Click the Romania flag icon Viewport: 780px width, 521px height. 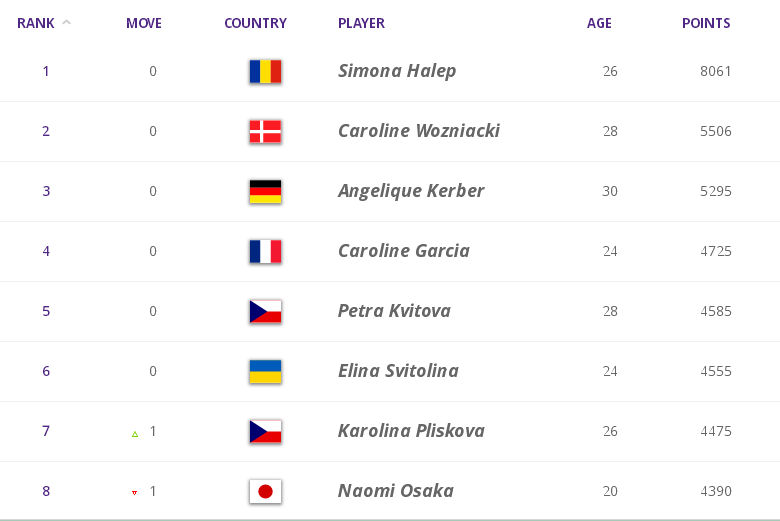click(x=265, y=71)
